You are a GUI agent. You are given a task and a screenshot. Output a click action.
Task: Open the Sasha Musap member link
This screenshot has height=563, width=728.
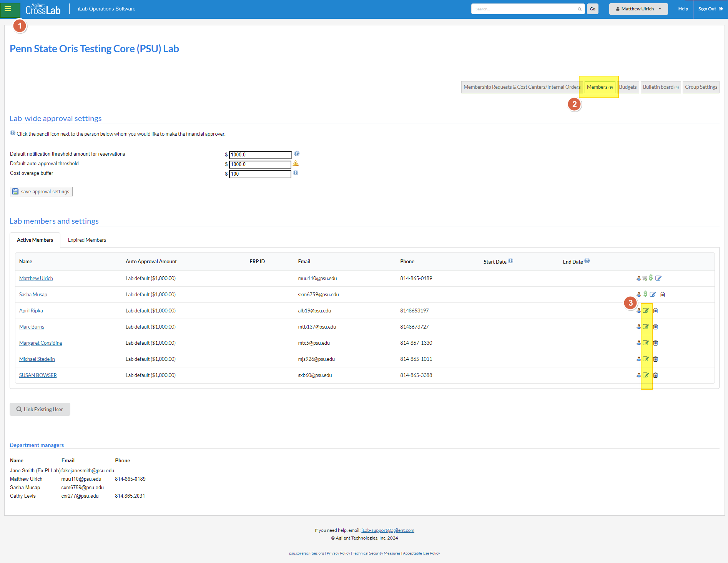(33, 294)
